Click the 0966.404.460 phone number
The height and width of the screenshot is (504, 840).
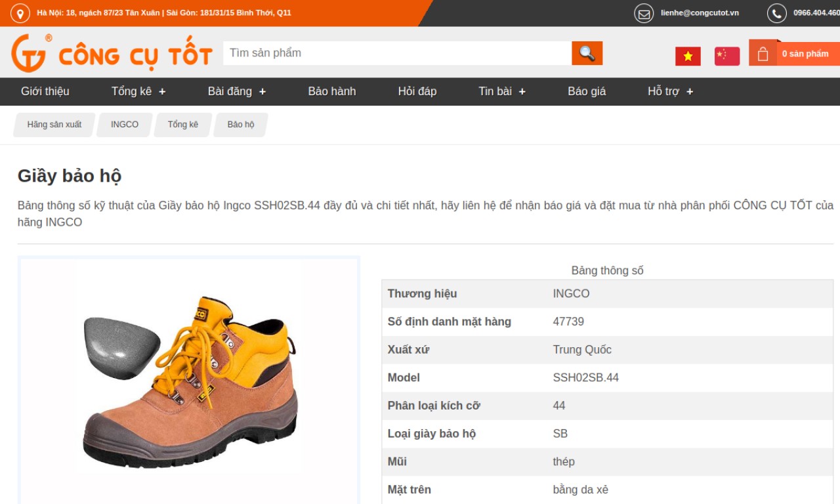pos(816,13)
